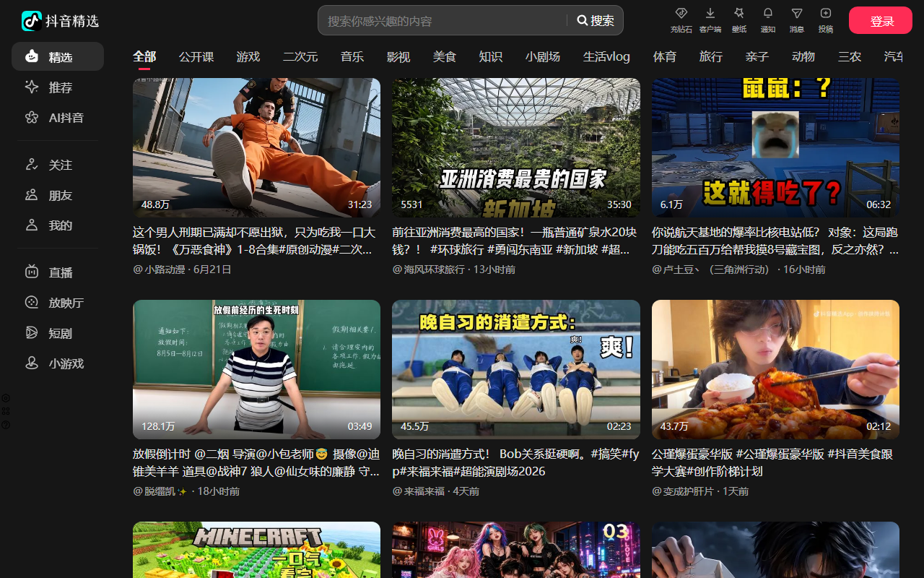The image size is (924, 578).
Task: Play the 亚洲消费最贵的国家 video thumbnail
Action: click(516, 147)
